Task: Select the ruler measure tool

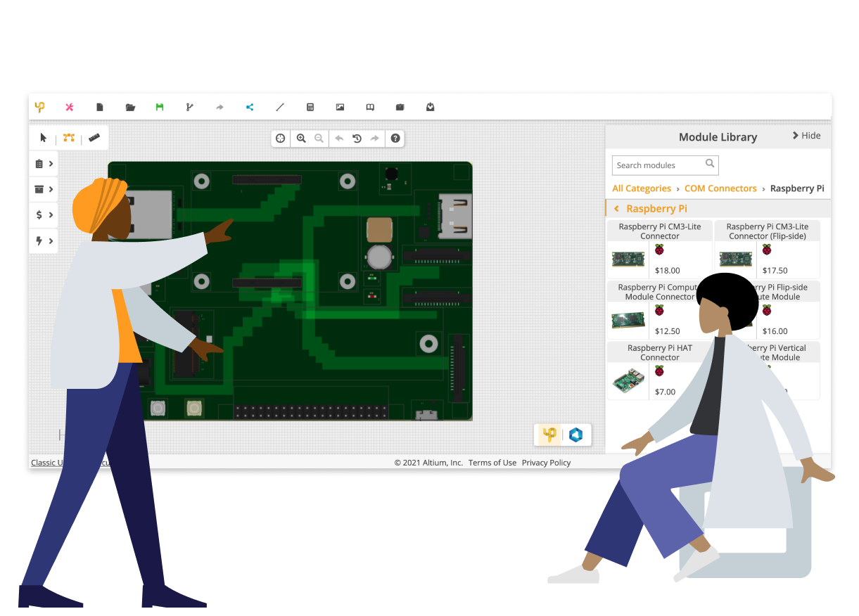Action: [x=94, y=138]
